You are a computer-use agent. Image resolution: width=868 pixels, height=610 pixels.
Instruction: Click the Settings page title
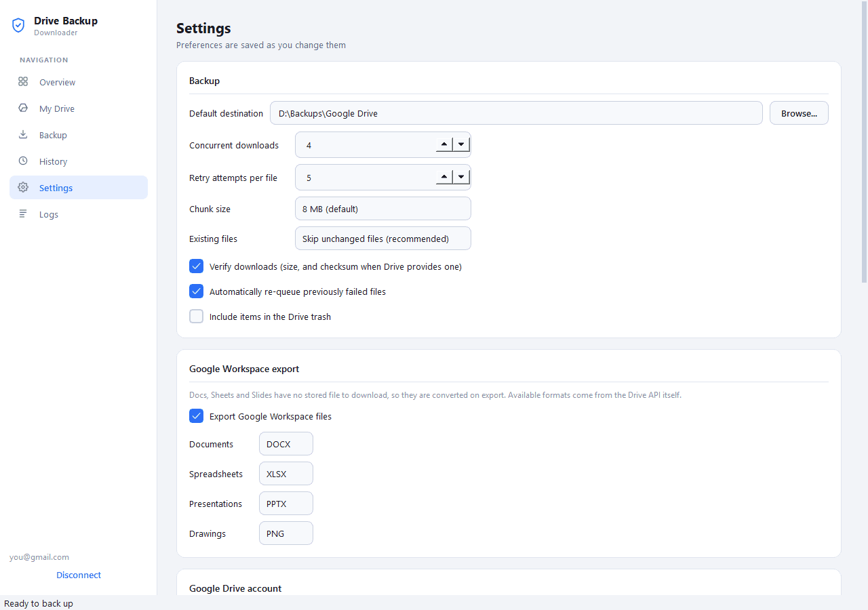click(x=203, y=28)
